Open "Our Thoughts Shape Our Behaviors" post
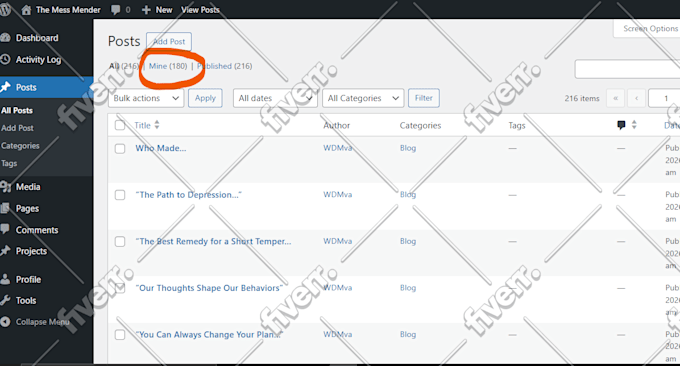680x366 pixels. 209,288
